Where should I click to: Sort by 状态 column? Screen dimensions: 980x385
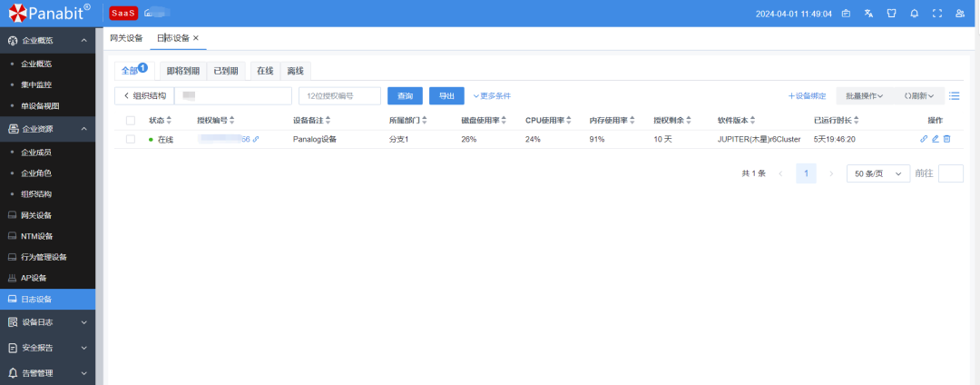(169, 121)
